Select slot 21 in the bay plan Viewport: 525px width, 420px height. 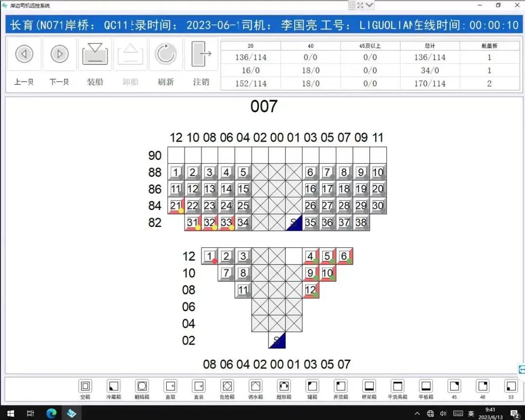(x=175, y=205)
